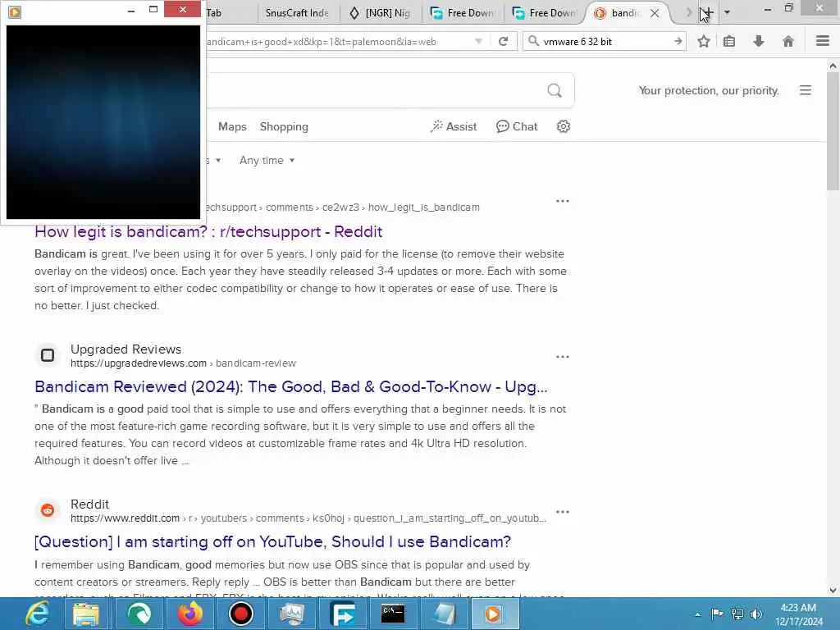840x630 pixels.
Task: Go to the browser home page icon
Action: 788,41
